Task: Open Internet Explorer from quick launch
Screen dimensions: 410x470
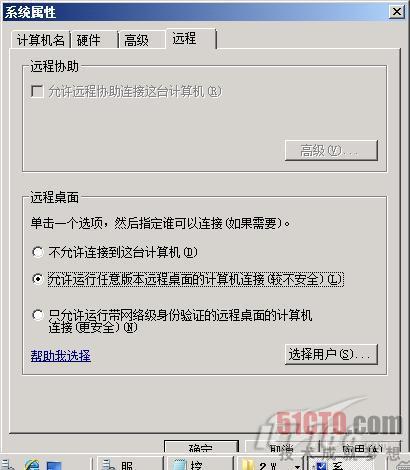Action: (x=32, y=465)
